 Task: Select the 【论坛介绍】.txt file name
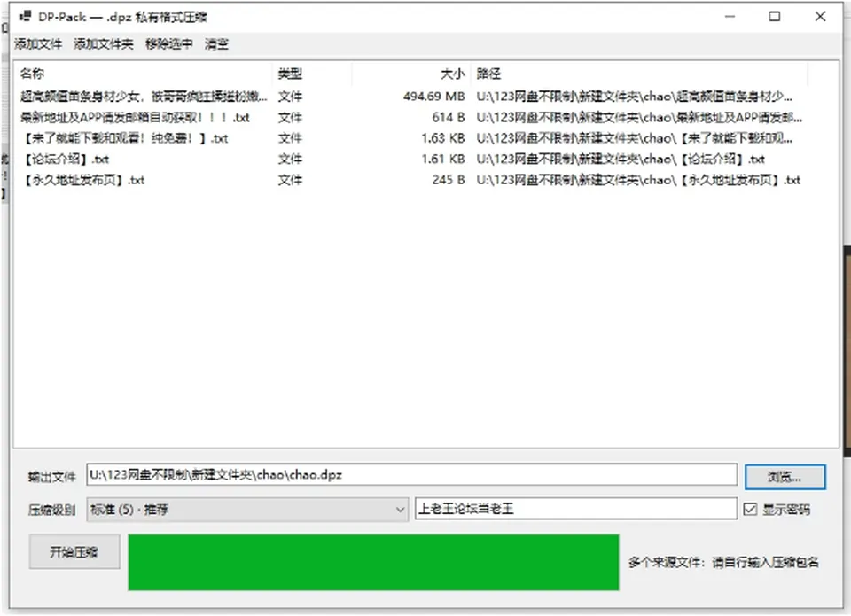[x=65, y=159]
